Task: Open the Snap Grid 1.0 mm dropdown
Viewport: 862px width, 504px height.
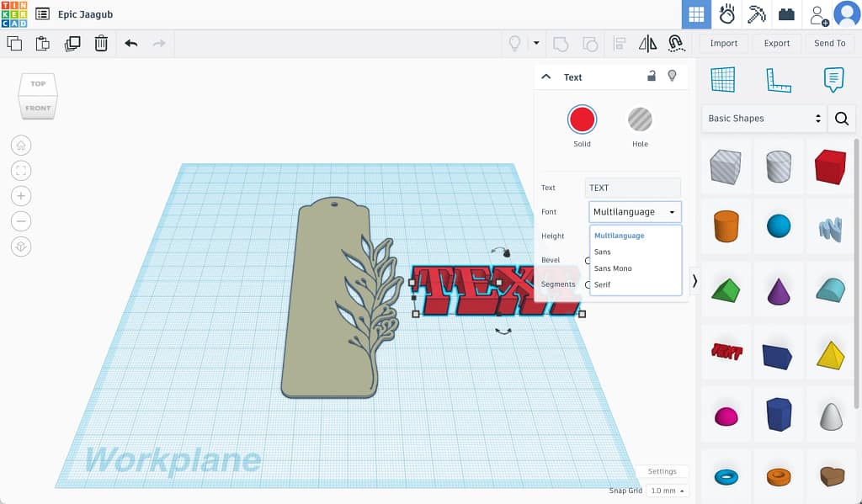Action: tap(667, 491)
